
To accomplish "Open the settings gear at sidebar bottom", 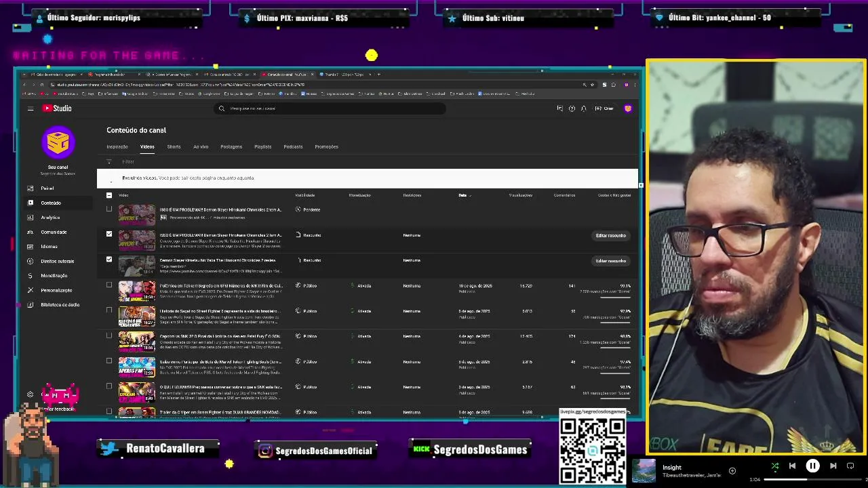I will tap(30, 394).
